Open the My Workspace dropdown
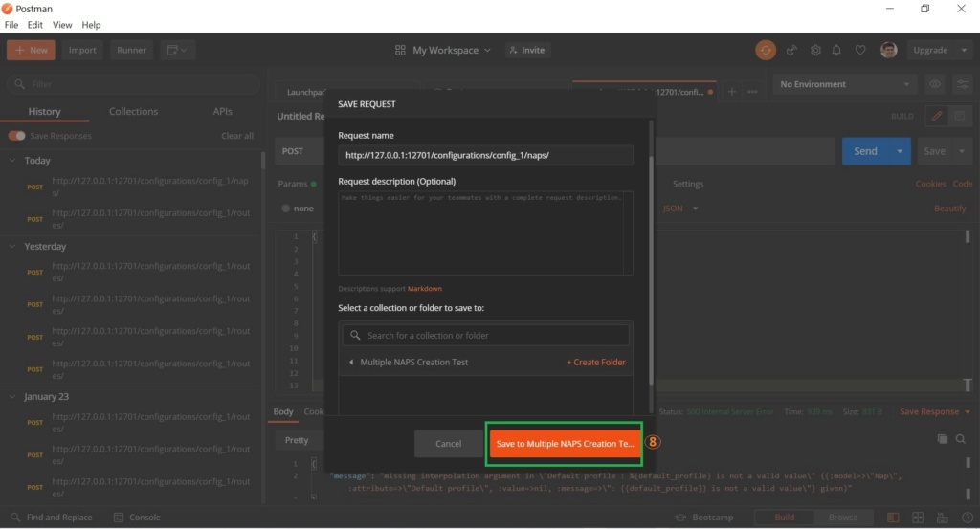The height and width of the screenshot is (529, 980). [452, 50]
